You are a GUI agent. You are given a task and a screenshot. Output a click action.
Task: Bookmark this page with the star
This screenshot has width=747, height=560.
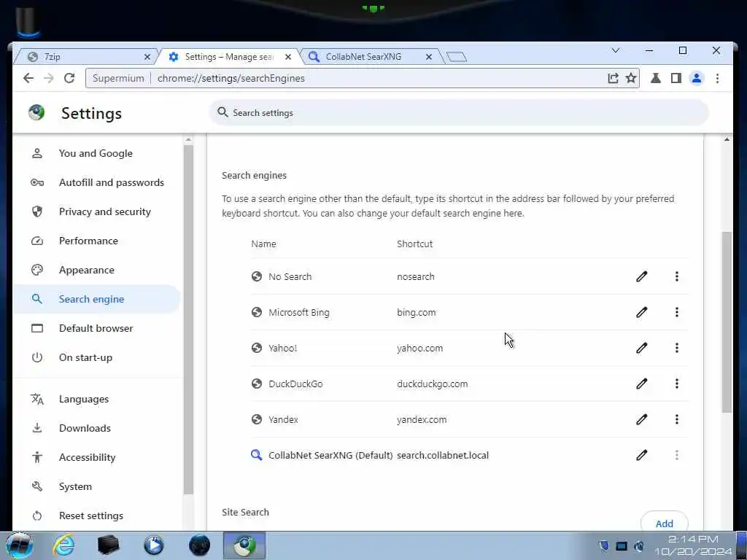click(631, 78)
